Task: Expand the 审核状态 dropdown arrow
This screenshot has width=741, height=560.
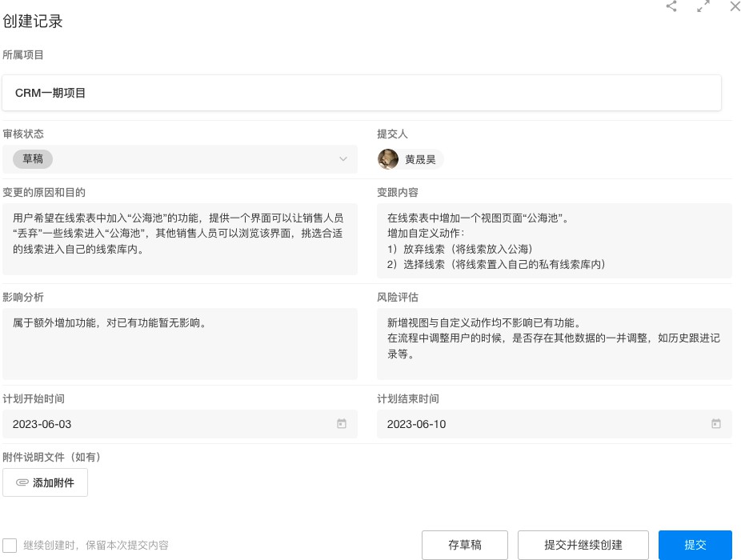Action: (x=343, y=159)
